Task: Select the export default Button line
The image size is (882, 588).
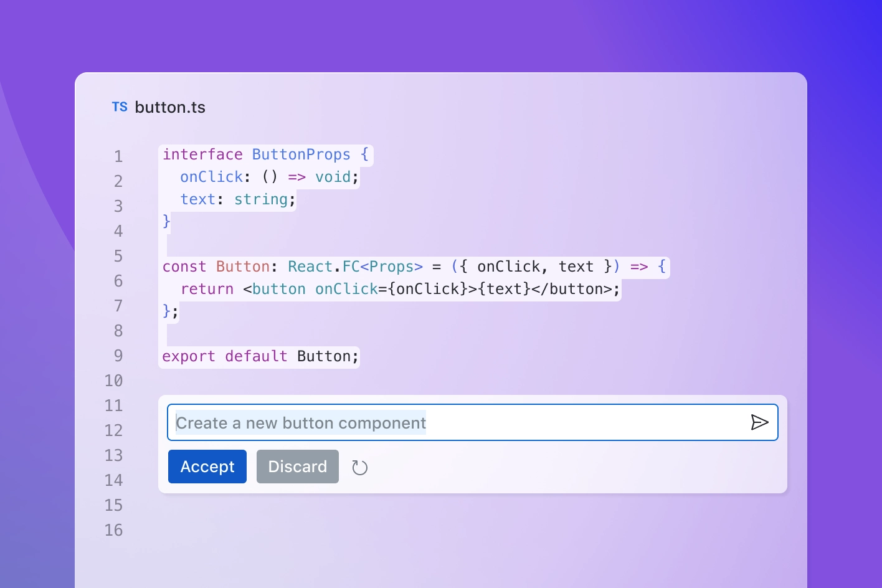Action: click(259, 356)
